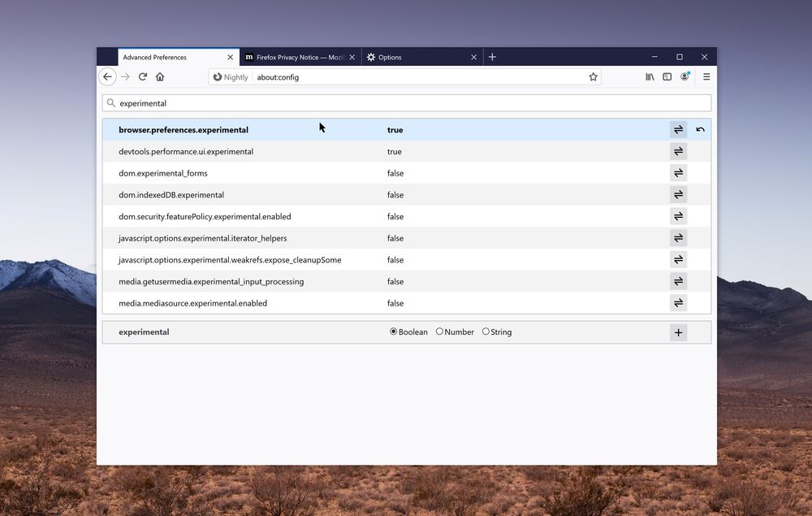The image size is (812, 516).
Task: Choose the Number type radio button
Action: pyautogui.click(x=439, y=332)
